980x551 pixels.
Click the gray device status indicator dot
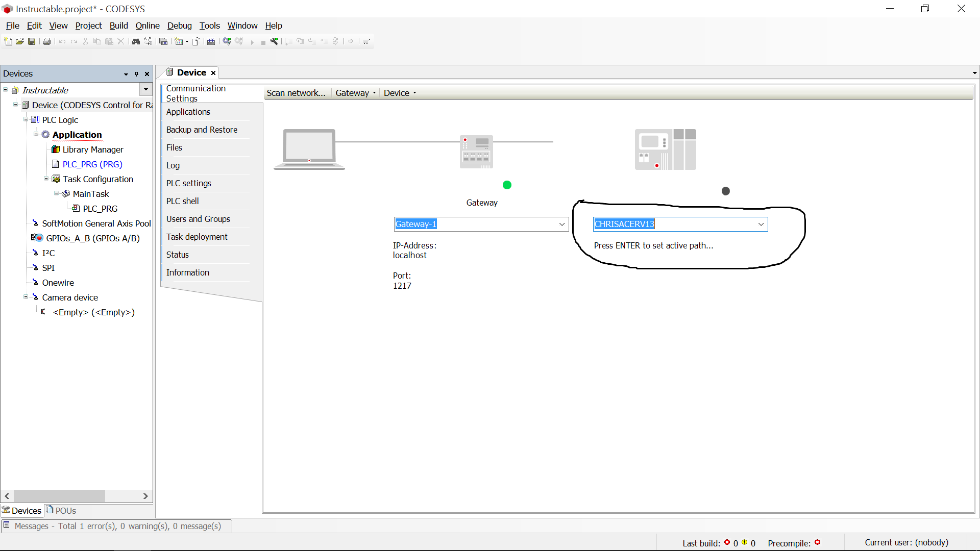click(726, 191)
